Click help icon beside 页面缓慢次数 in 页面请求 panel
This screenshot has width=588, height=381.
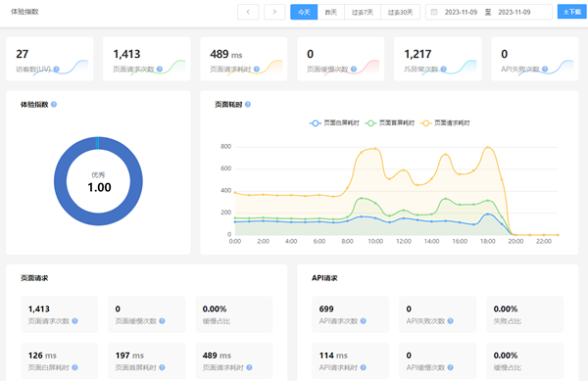[x=162, y=321]
